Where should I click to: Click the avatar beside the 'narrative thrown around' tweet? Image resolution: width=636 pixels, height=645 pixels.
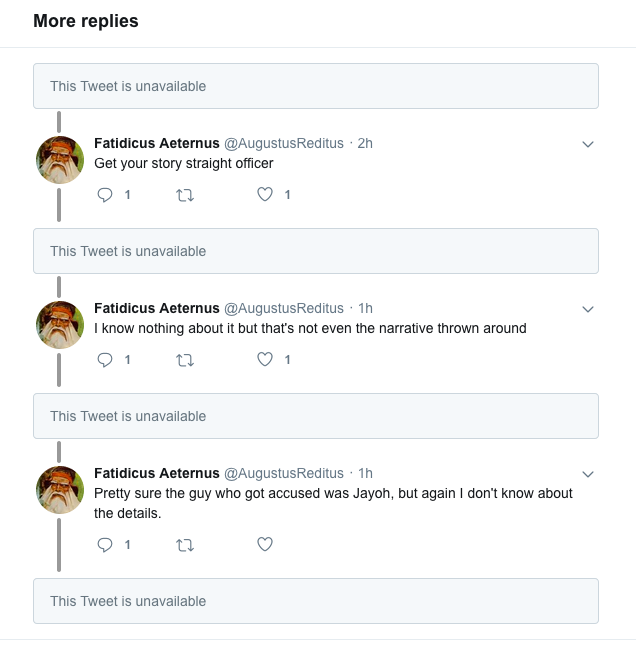pos(59,325)
